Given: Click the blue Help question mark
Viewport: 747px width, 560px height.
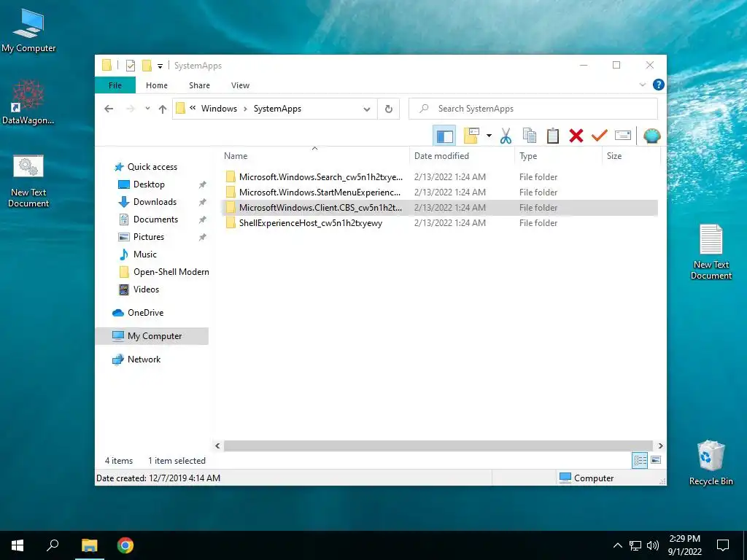Looking at the screenshot, I should (659, 85).
